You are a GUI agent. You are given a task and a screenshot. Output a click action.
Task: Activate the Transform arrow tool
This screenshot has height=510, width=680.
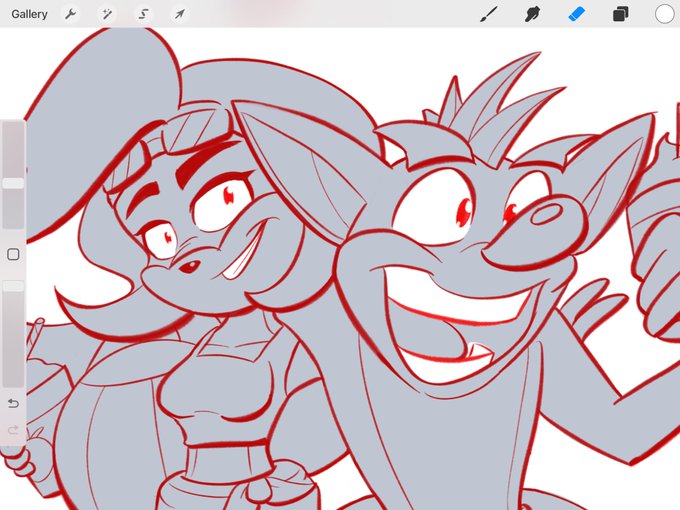click(x=180, y=14)
